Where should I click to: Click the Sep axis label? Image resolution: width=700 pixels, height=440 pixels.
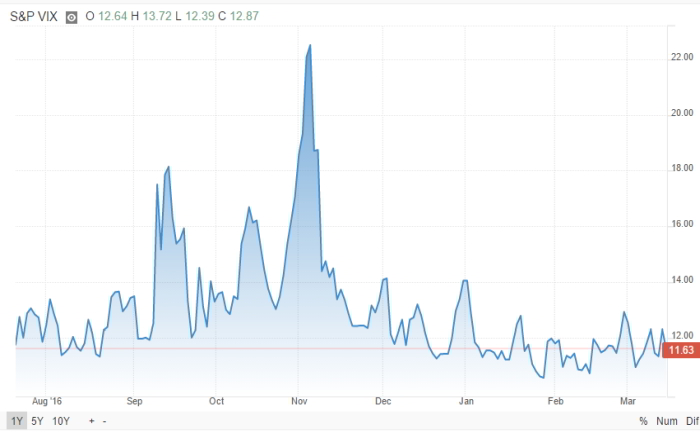(x=134, y=401)
